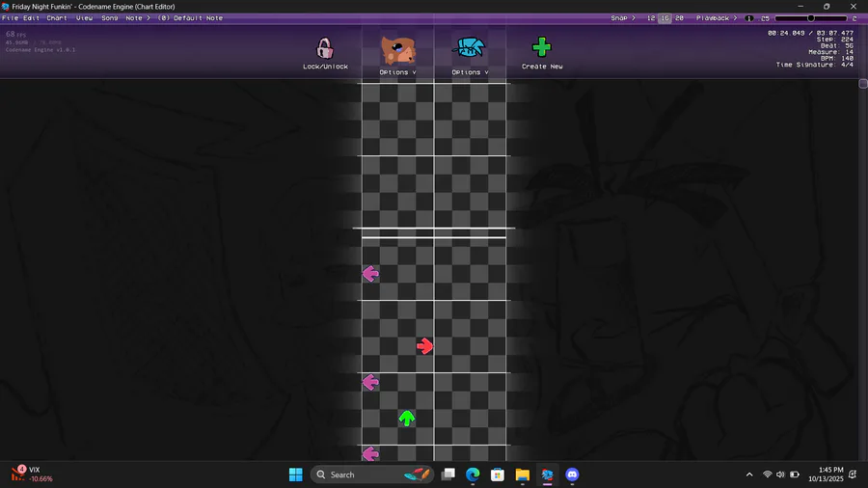Viewport: 868px width, 488px height.
Task: Click the song time 00:24.049 readout
Action: point(785,33)
